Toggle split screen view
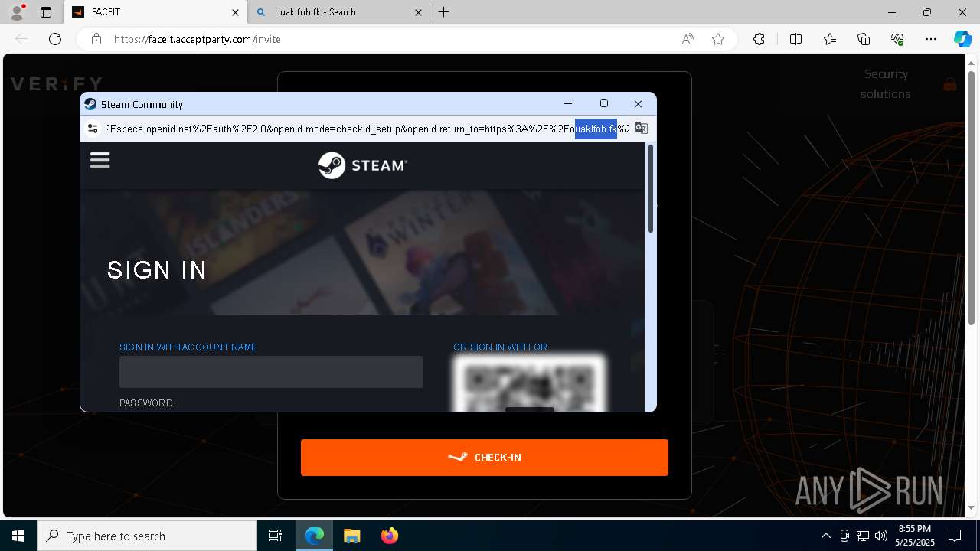Image resolution: width=980 pixels, height=551 pixels. 795,39
